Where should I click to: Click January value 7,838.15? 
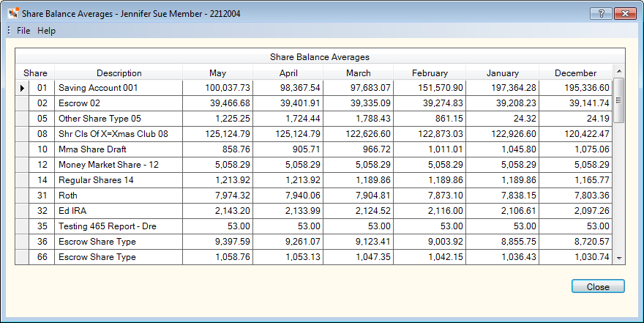tap(502, 196)
